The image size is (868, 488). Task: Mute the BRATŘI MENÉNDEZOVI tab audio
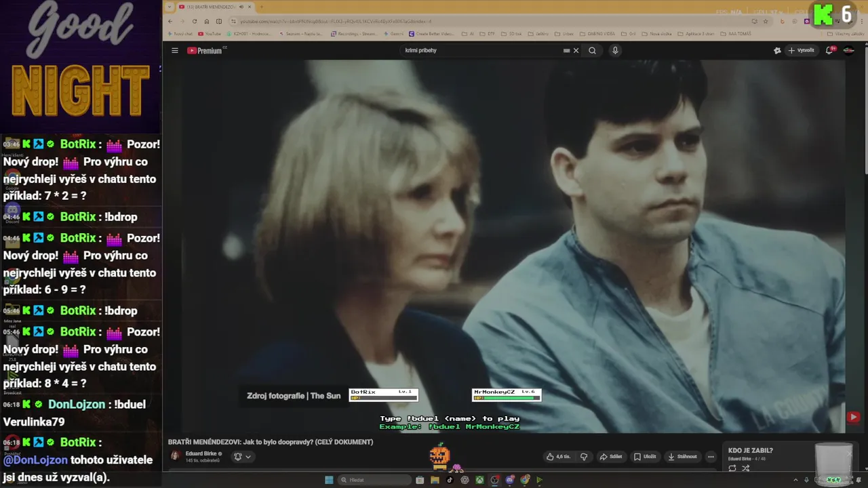point(241,7)
